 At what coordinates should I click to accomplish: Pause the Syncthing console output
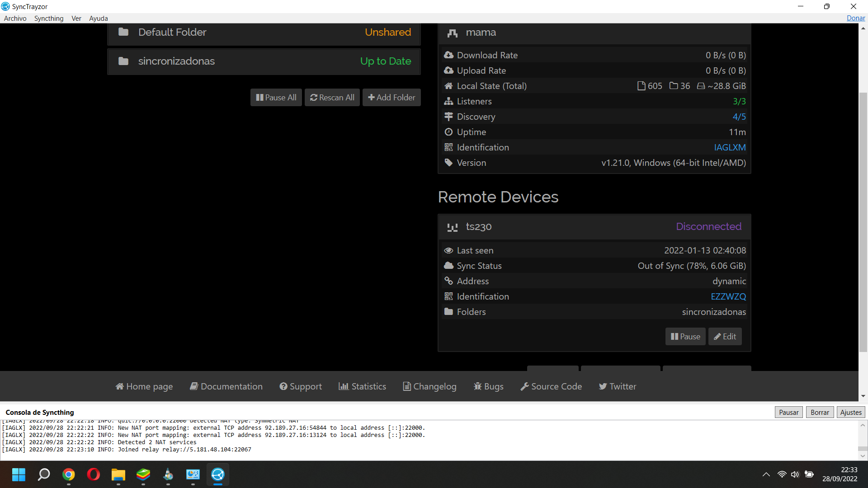pos(788,412)
